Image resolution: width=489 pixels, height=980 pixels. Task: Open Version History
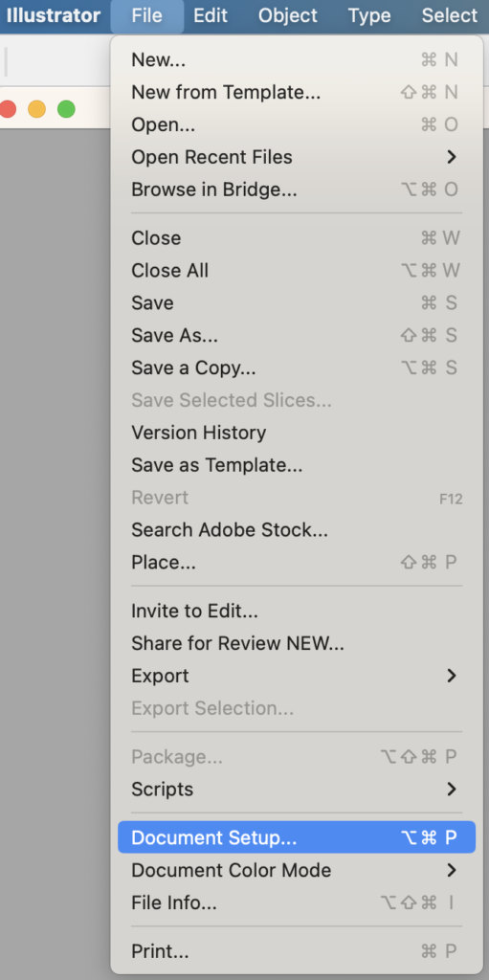click(x=297, y=433)
